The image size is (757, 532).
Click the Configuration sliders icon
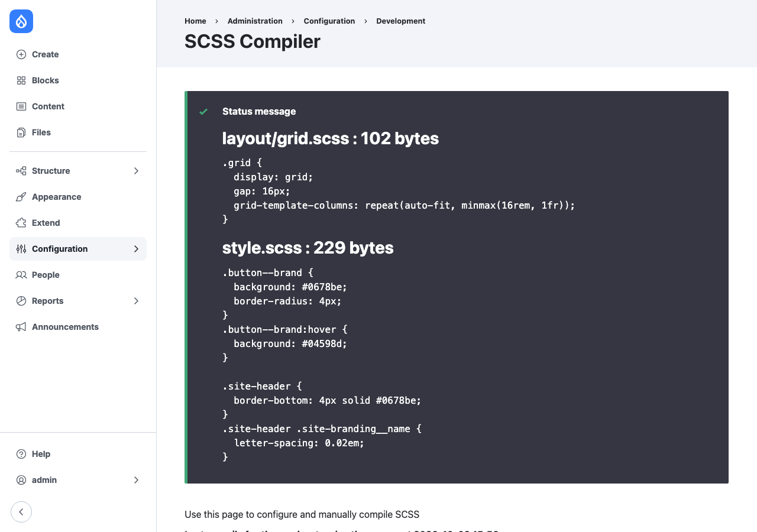(x=21, y=249)
